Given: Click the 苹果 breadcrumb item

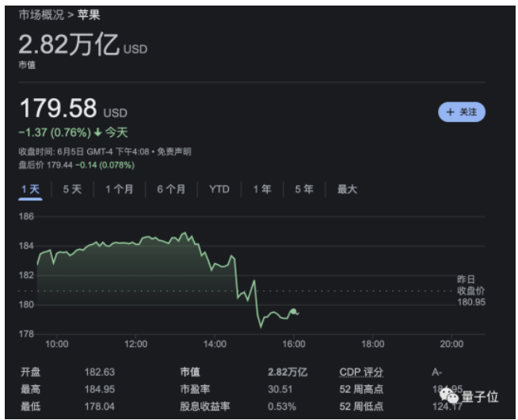Looking at the screenshot, I should click(x=90, y=15).
